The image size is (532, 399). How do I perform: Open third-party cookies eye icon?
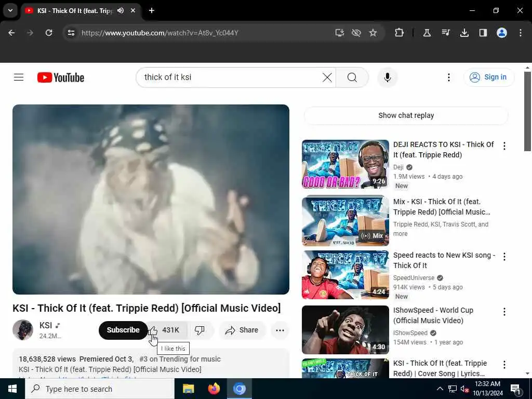coord(356,33)
